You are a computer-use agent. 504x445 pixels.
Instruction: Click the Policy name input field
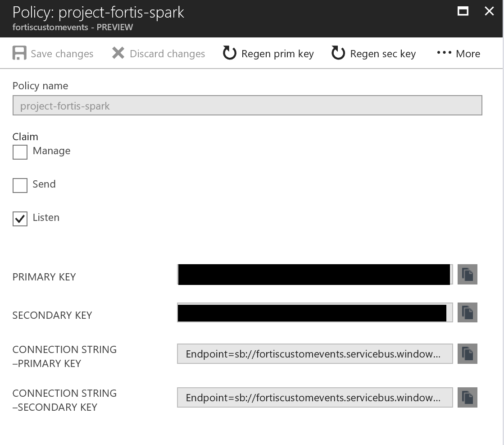pyautogui.click(x=247, y=105)
